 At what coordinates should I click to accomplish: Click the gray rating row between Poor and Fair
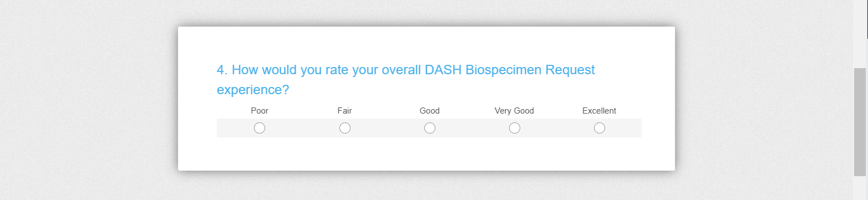coord(302,128)
